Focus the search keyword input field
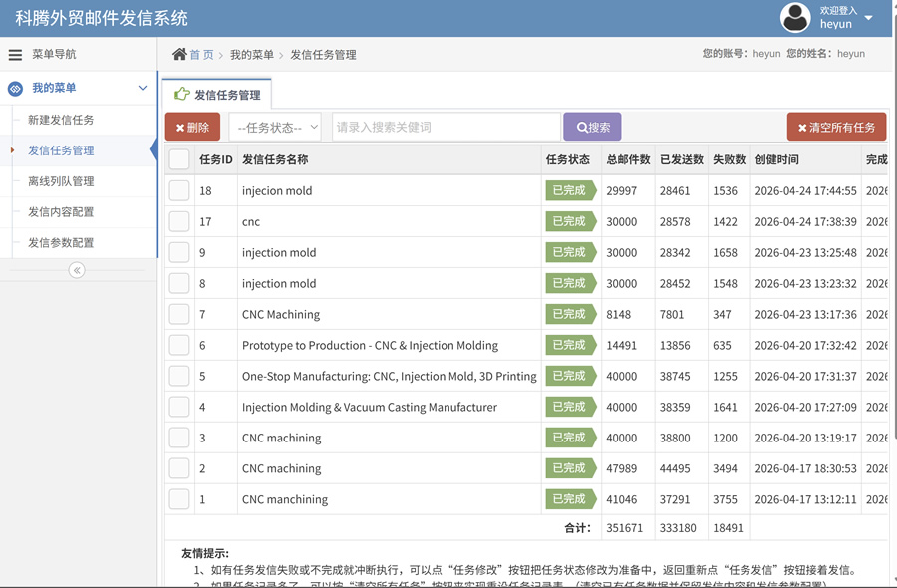The height and width of the screenshot is (588, 897). (x=446, y=127)
